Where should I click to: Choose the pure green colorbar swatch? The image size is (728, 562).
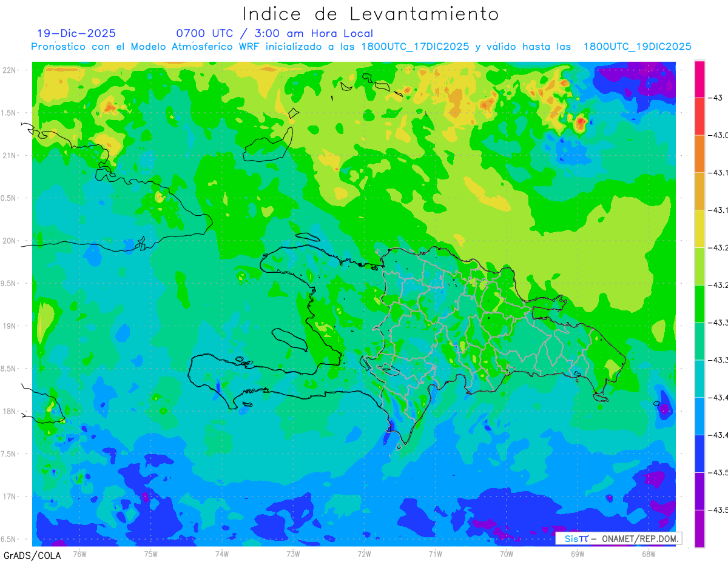pos(699,304)
